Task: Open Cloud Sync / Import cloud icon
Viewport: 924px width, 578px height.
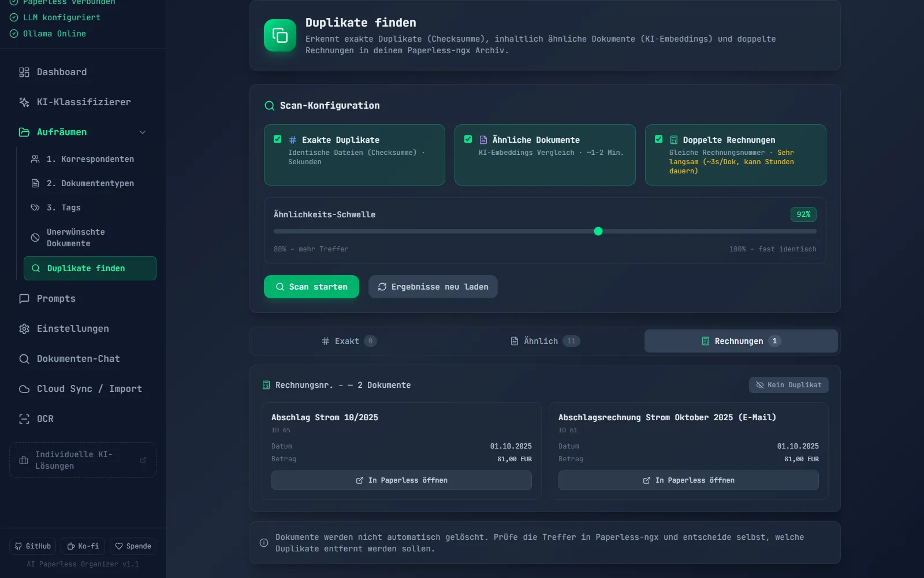Action: click(x=24, y=389)
